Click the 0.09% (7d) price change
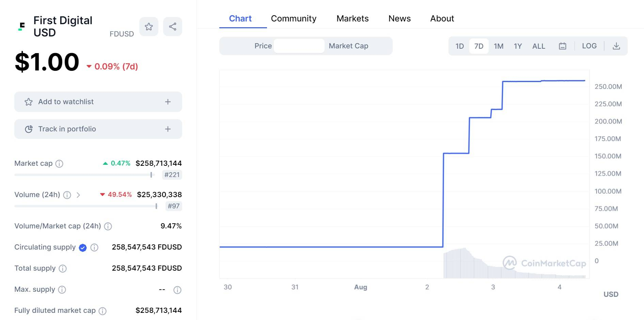 point(112,66)
